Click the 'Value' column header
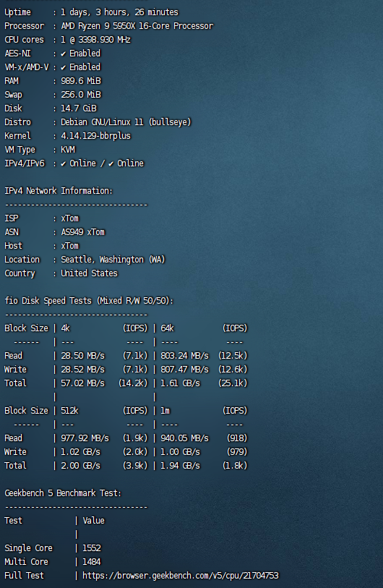The width and height of the screenshot is (383, 588). 94,521
